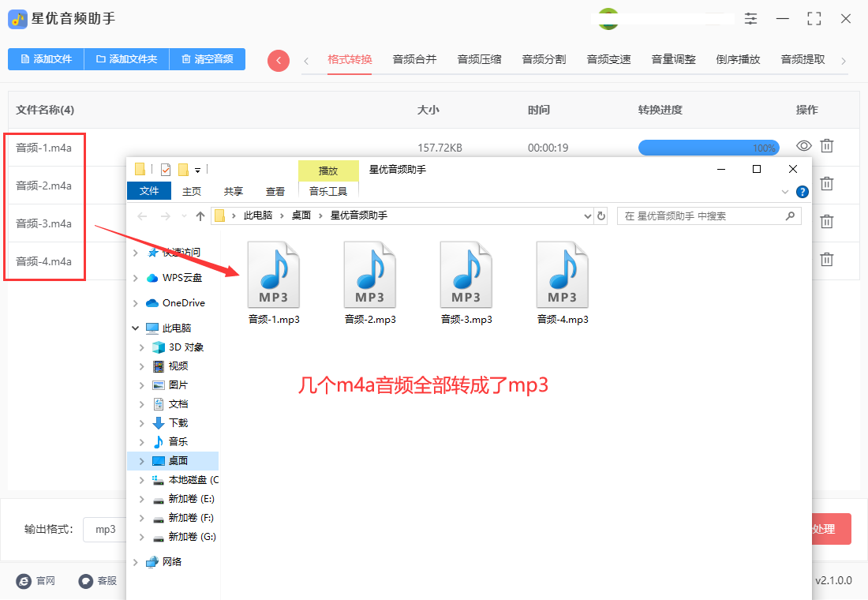868x600 pixels.
Task: Collapse the 此电脑 tree node arrow
Action: [136, 328]
